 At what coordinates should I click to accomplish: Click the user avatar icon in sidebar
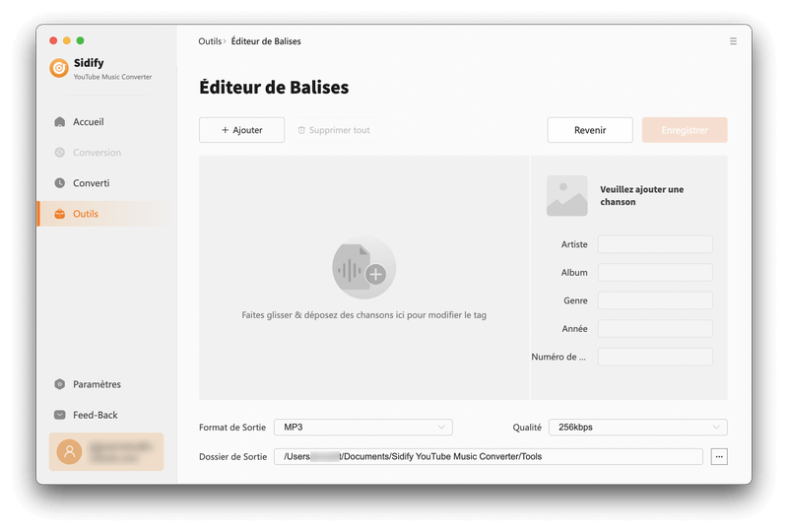click(x=69, y=451)
